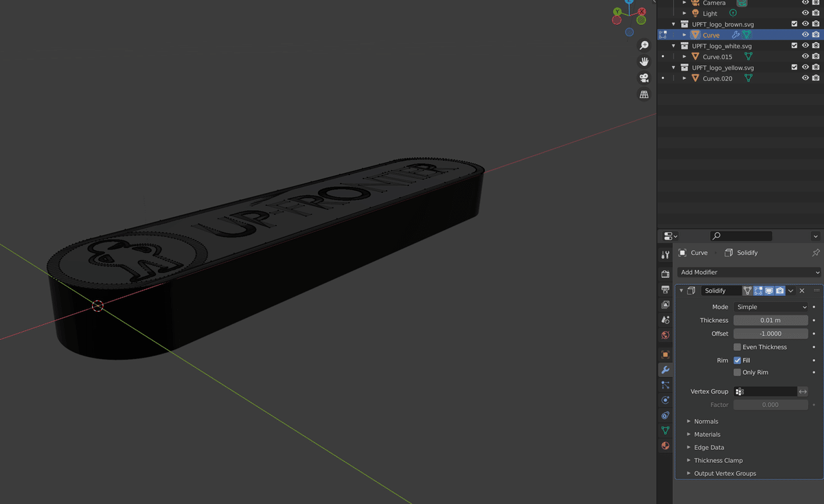
Task: Click the red X axis on navigation gizmo
Action: coord(641,12)
